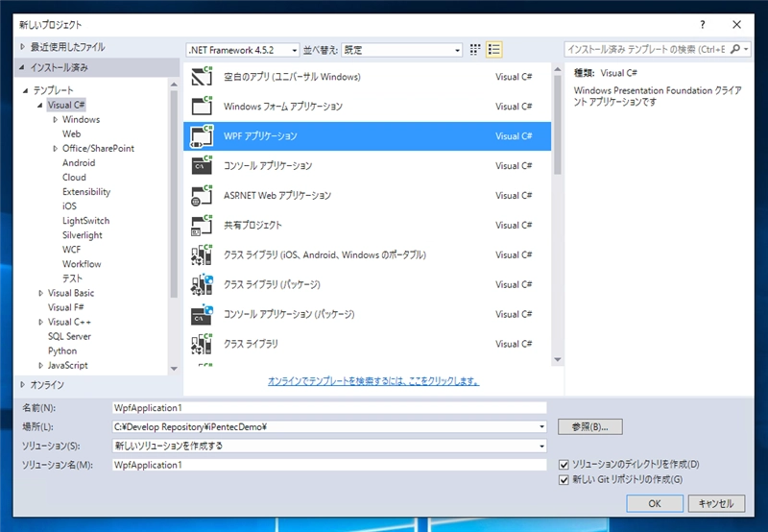Collapse the Visual C# tree node
The width and height of the screenshot is (768, 532).
point(40,105)
